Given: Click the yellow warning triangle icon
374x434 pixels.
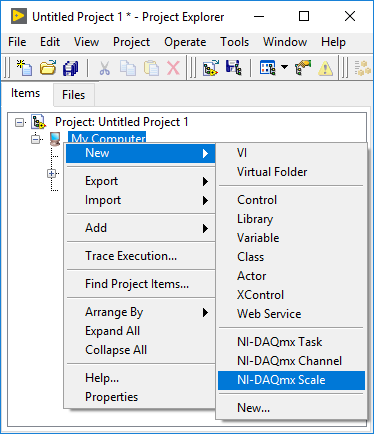Looking at the screenshot, I should (325, 68).
